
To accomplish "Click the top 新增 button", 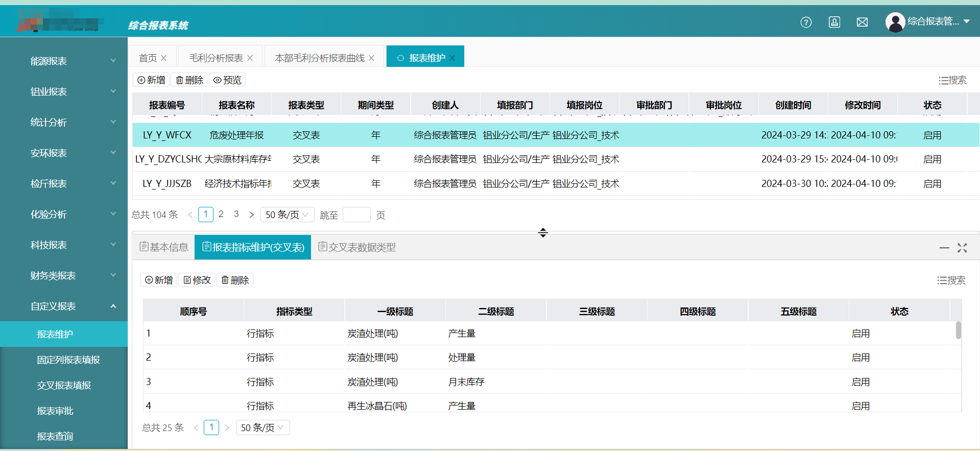I will (151, 80).
